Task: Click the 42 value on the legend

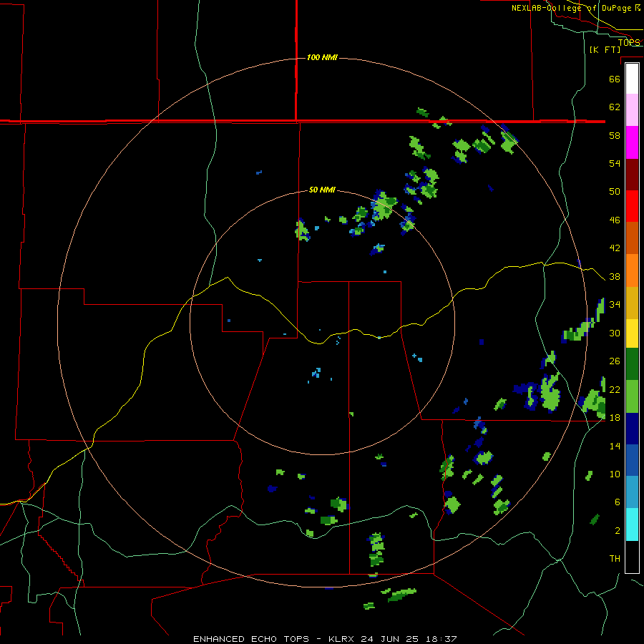Action: pos(615,248)
